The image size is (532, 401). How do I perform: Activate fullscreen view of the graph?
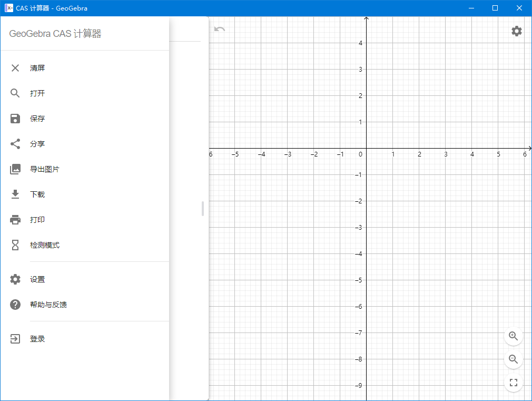click(x=513, y=383)
